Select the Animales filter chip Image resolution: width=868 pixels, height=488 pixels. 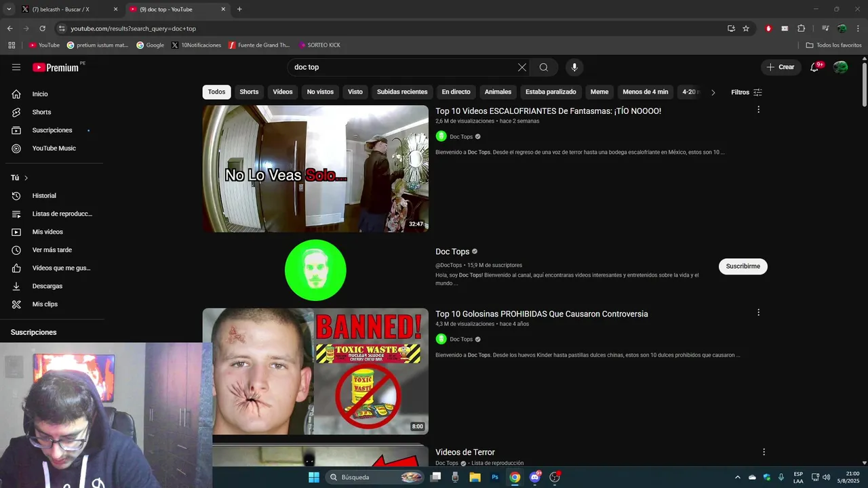498,92
